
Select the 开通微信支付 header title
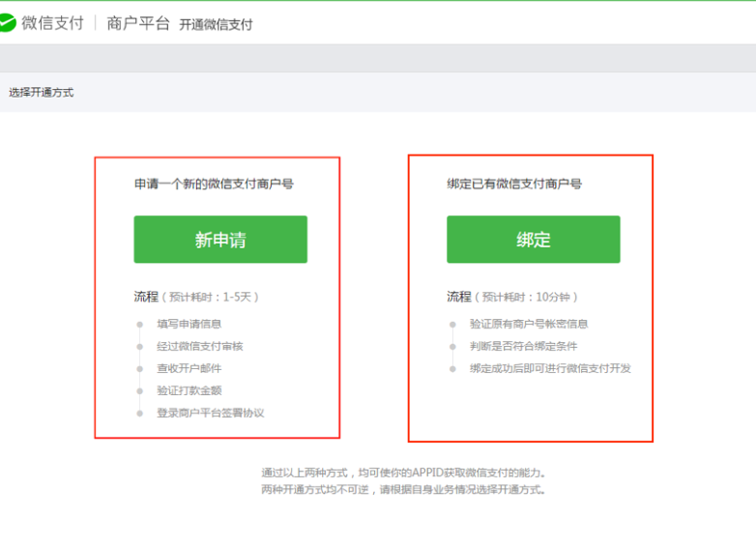pos(216,24)
